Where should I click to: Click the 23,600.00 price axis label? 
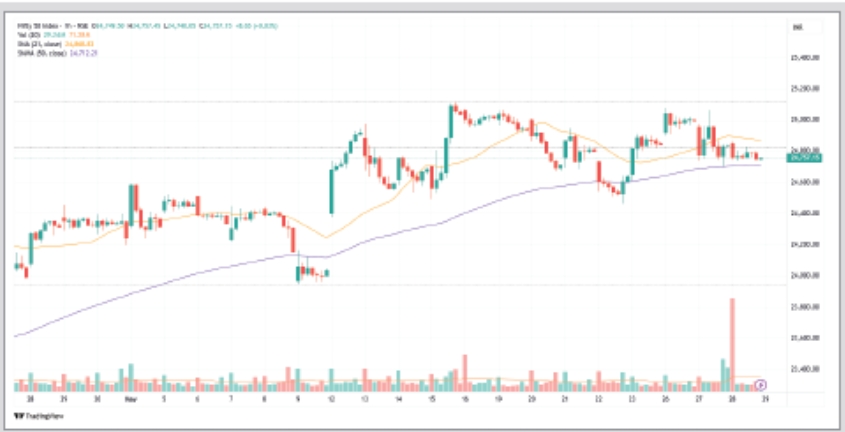(804, 338)
